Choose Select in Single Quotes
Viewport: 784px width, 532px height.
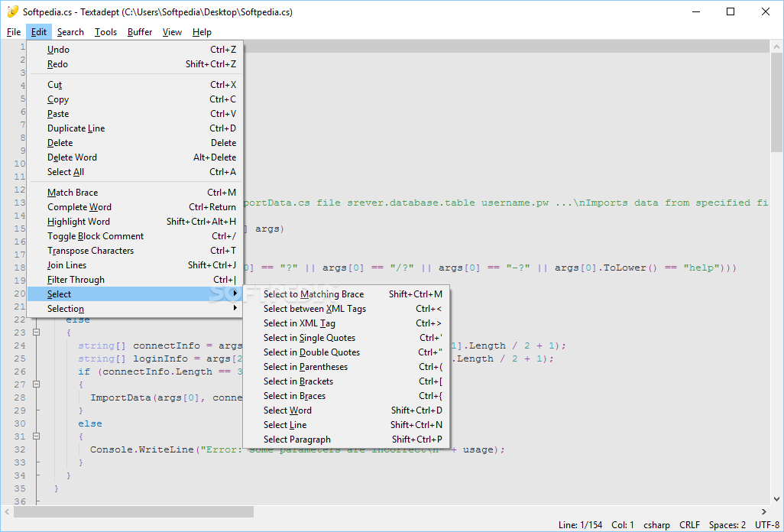point(346,338)
